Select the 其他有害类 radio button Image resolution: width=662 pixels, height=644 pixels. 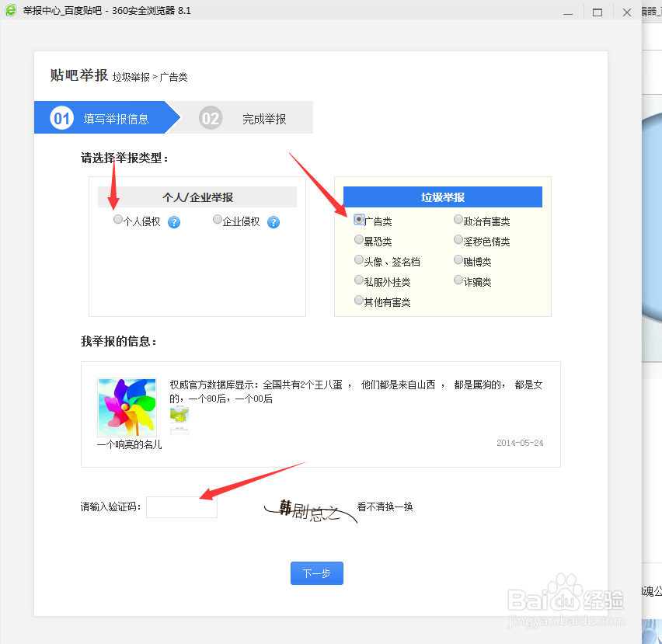[359, 300]
